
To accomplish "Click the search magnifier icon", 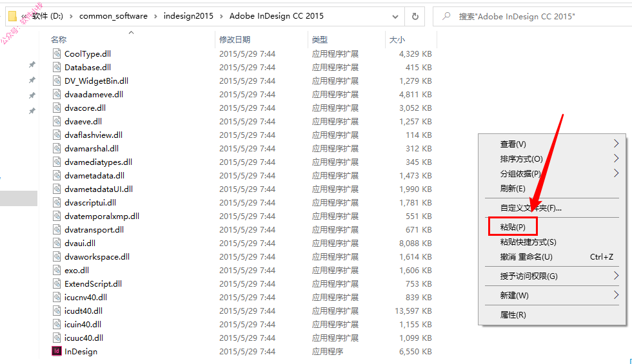I will (446, 16).
